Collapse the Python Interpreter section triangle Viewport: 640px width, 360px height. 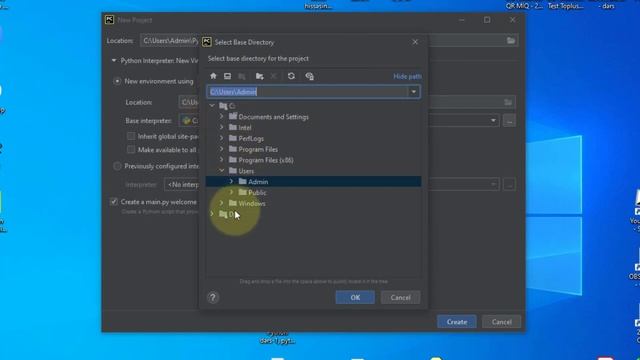(114, 60)
